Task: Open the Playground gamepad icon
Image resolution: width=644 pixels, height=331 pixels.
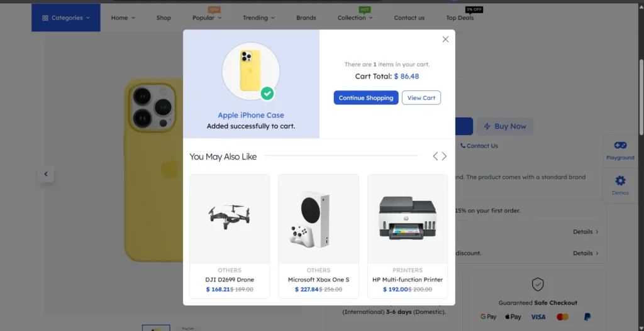Action: 620,146
